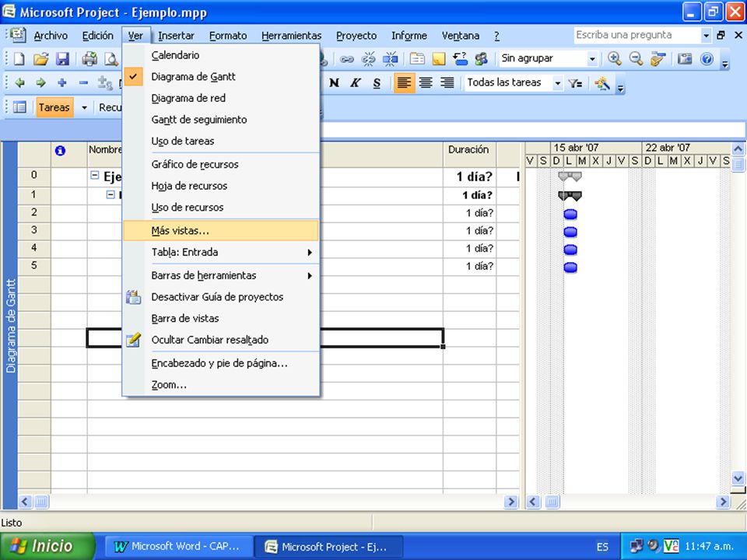
Task: Open Help with the question mark icon
Action: 707,59
